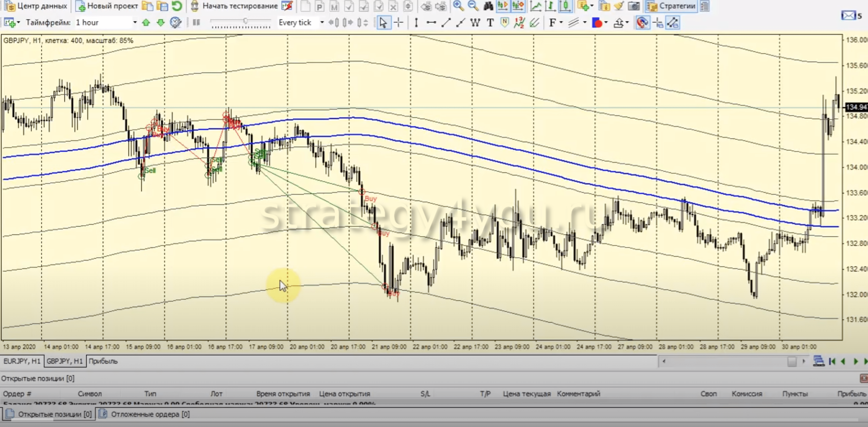Click the binoculars search icon
868x427 pixels.
[488, 6]
